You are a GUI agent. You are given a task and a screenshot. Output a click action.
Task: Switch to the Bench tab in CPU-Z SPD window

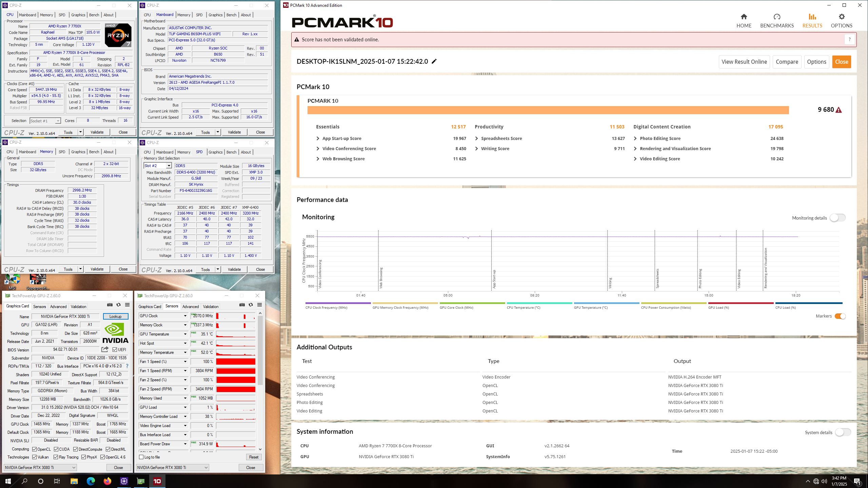click(x=231, y=152)
